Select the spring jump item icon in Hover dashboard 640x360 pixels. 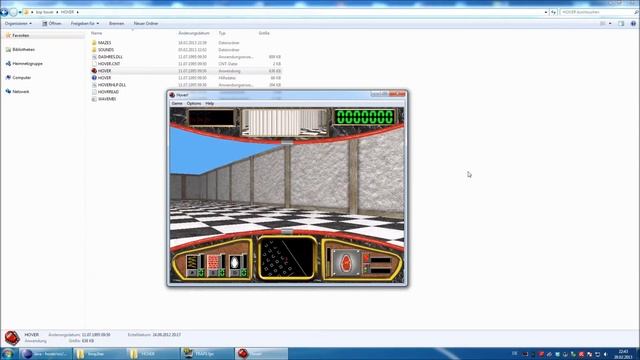[x=192, y=262]
